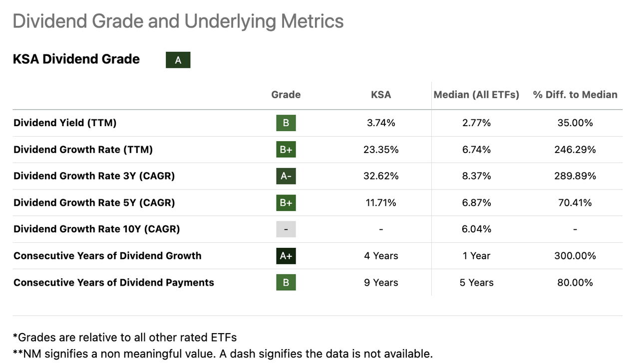The width and height of the screenshot is (639, 364).
Task: Select the KSA column header
Action: click(x=381, y=95)
